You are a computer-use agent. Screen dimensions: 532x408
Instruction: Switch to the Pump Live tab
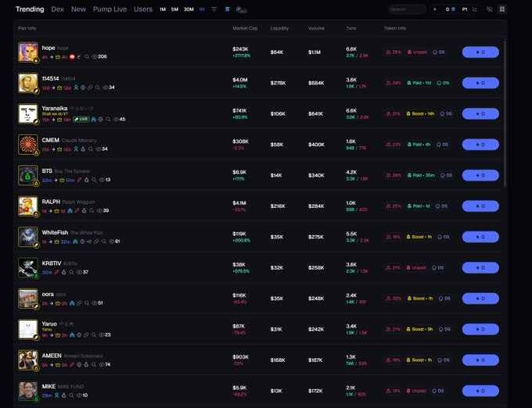tap(110, 9)
